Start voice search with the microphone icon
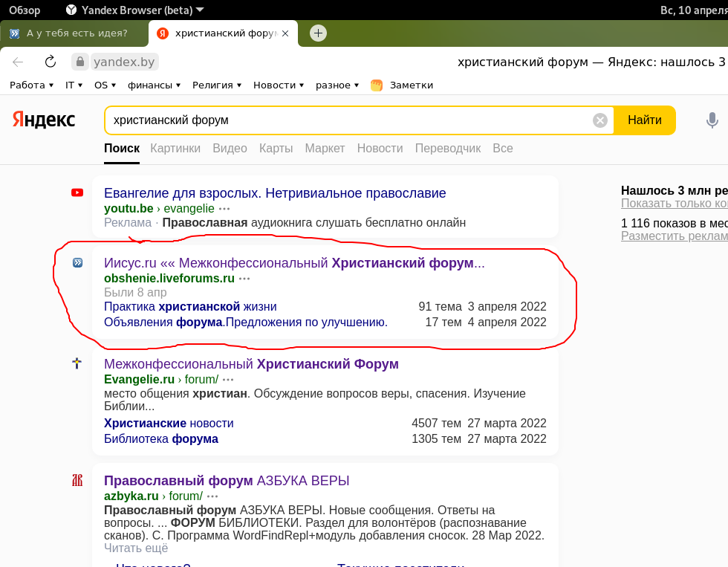This screenshot has height=567, width=728. point(712,120)
